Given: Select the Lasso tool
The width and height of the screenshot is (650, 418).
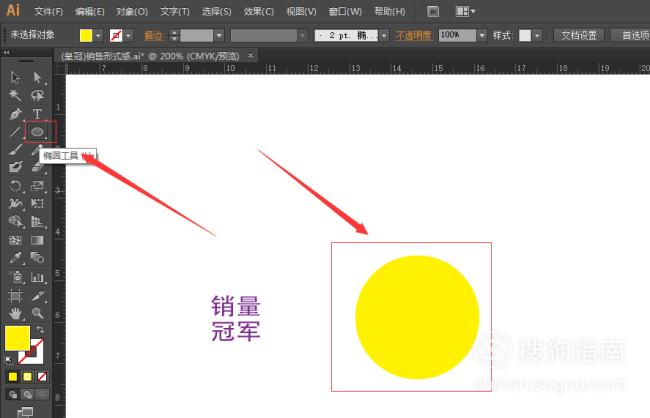Looking at the screenshot, I should pos(37,95).
